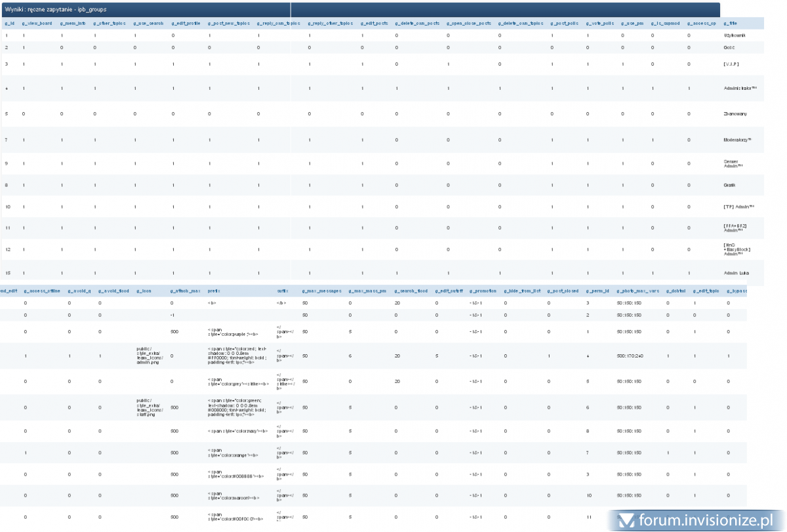Click the g_title column header
This screenshot has height=532, width=787.
click(730, 24)
